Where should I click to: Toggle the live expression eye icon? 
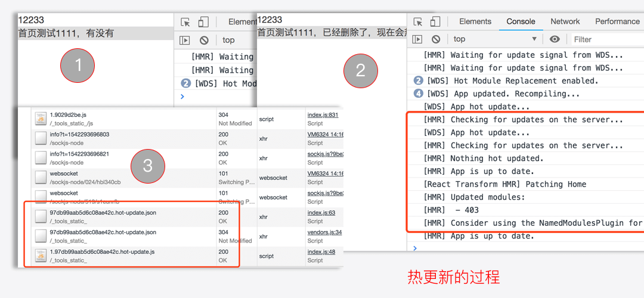pyautogui.click(x=555, y=39)
